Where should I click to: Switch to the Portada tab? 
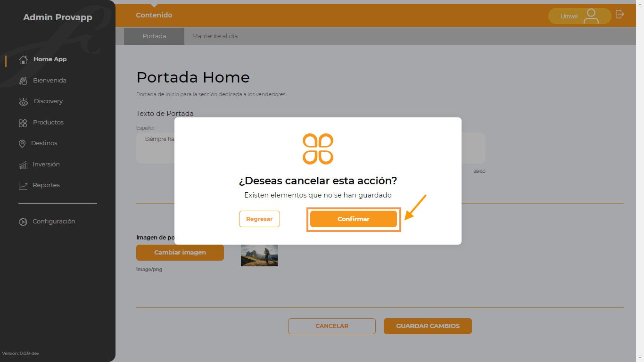(154, 36)
